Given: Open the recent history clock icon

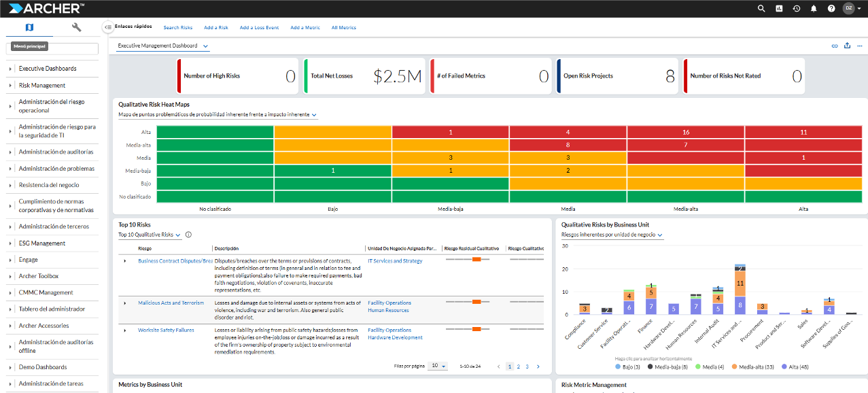Looking at the screenshot, I should pyautogui.click(x=797, y=8).
